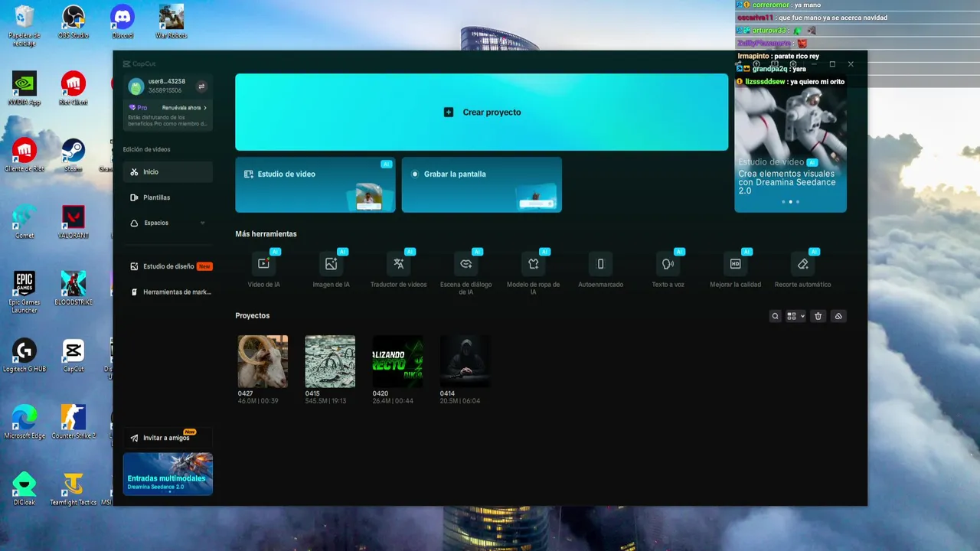Go to Inicio in sidebar
This screenshot has height=551, width=980.
168,172
